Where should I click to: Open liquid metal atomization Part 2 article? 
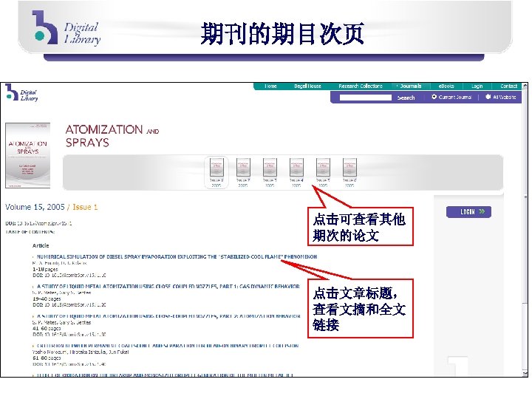(x=168, y=316)
